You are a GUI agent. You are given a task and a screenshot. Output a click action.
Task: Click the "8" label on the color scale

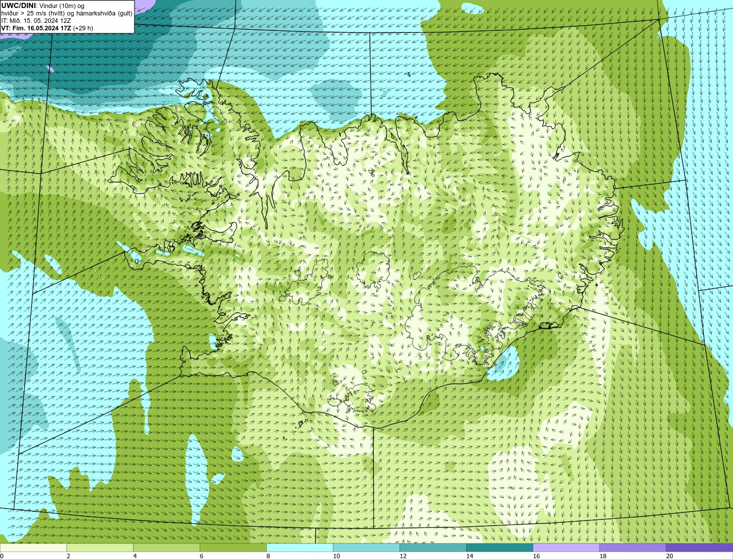pyautogui.click(x=269, y=556)
